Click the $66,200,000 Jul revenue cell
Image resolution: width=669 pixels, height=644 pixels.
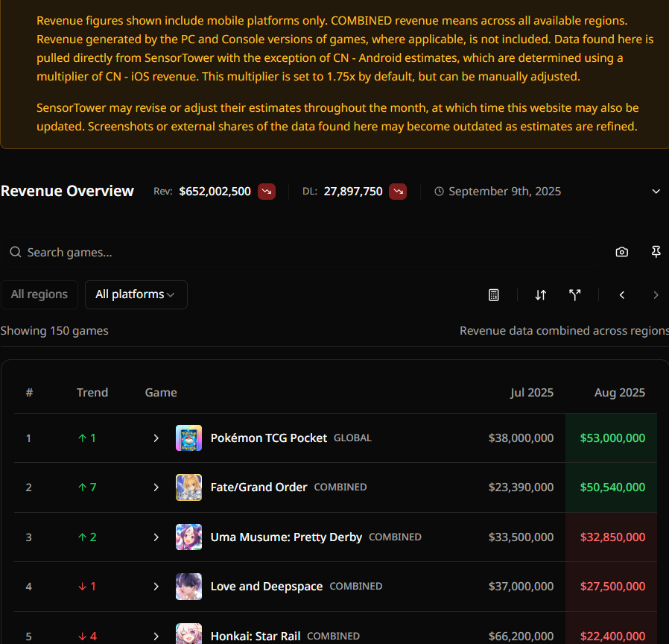[x=521, y=637]
